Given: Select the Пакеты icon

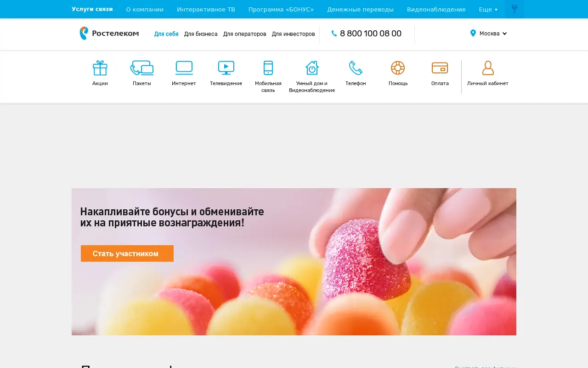Looking at the screenshot, I should point(142,68).
